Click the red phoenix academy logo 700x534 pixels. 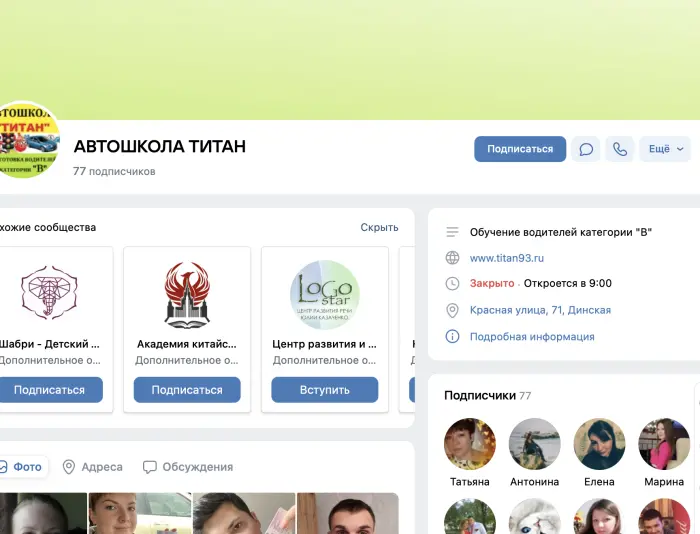pos(187,295)
